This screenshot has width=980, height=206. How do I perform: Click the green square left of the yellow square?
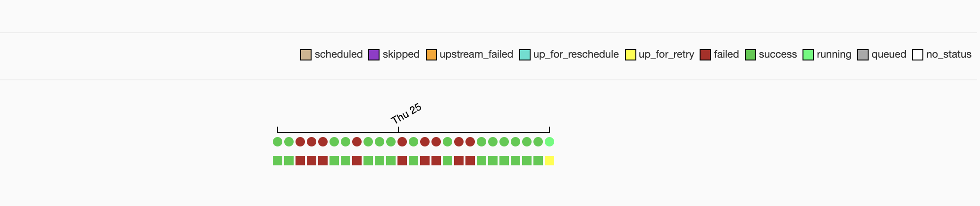pos(538,161)
